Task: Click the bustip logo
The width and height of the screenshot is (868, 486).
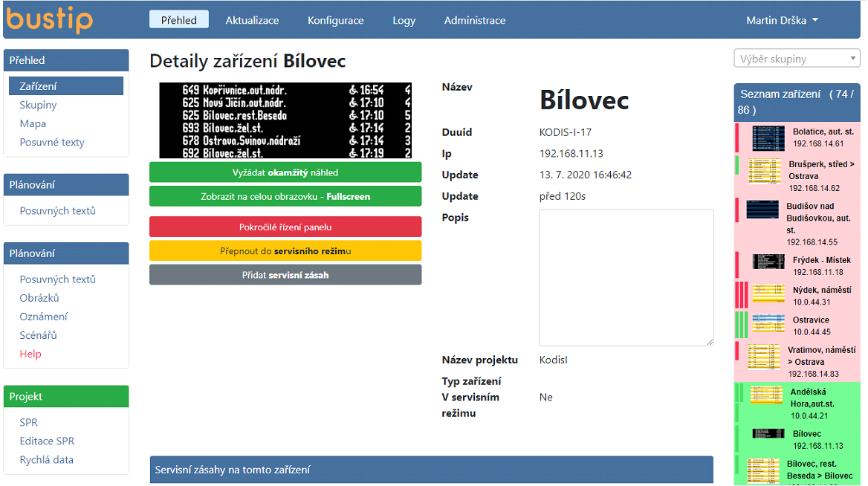Action: pyautogui.click(x=51, y=19)
